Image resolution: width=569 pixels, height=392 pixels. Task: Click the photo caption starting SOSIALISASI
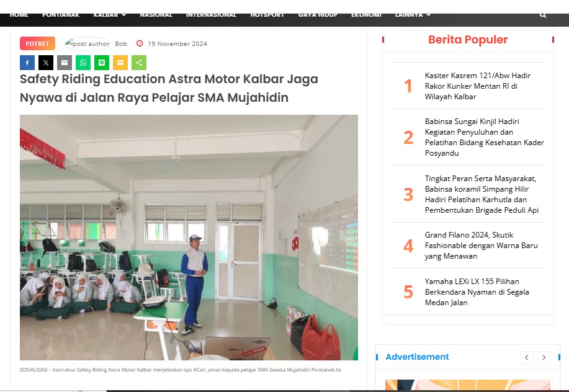click(x=181, y=370)
